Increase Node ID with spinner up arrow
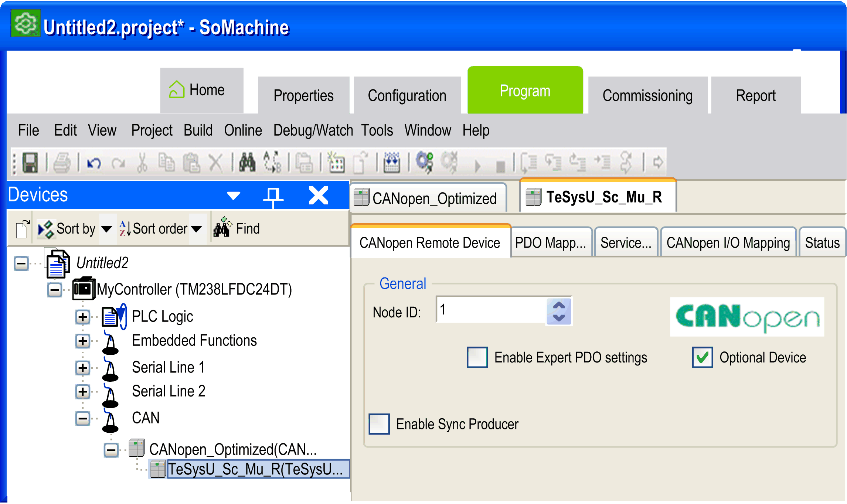The height and width of the screenshot is (504, 847). pyautogui.click(x=559, y=306)
